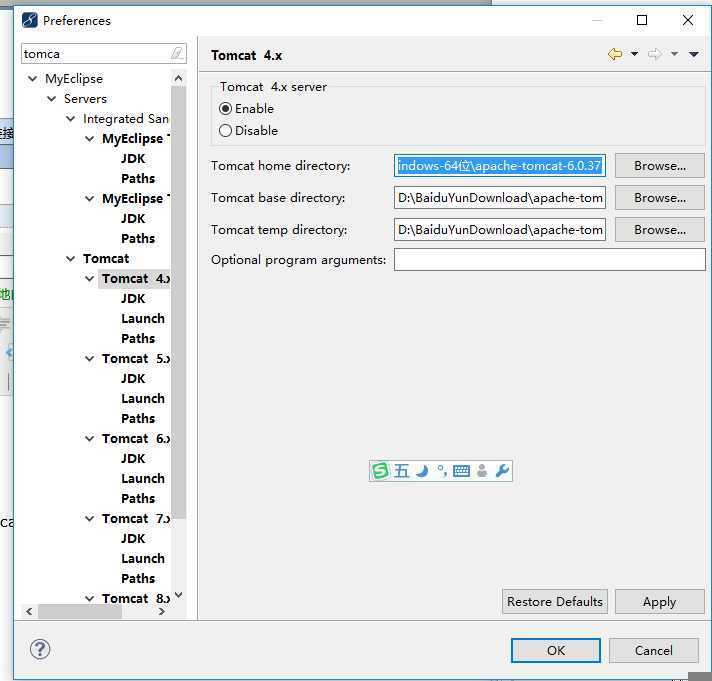The image size is (712, 681).
Task: Click the tree vertical scrollbar thumb
Action: click(x=178, y=302)
